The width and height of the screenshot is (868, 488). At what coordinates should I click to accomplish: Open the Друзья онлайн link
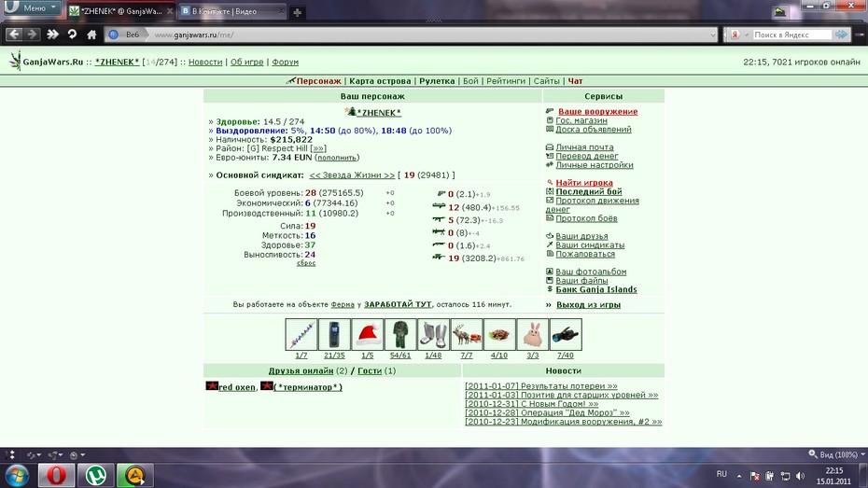[x=301, y=370]
